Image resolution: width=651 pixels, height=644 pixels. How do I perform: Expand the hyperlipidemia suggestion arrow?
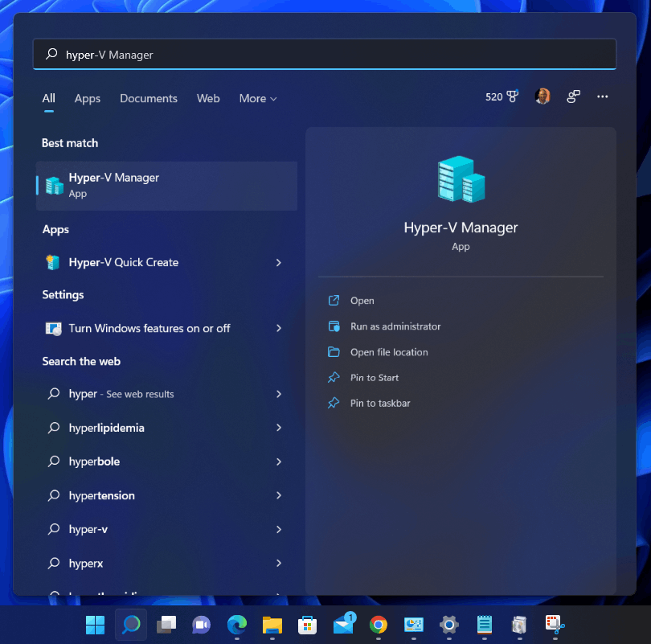coord(279,428)
